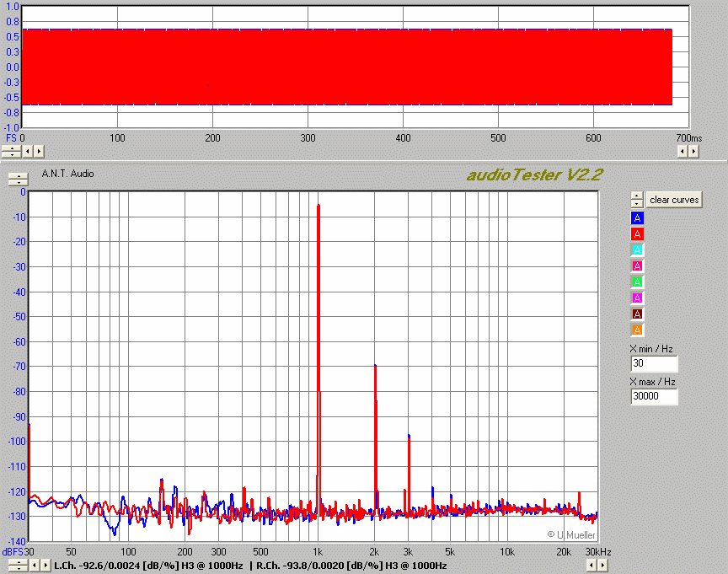Screen dimensions: 728x574
Task: Click the L.Ch. -92.6/0.0024 H3 readout
Action: pos(148,566)
